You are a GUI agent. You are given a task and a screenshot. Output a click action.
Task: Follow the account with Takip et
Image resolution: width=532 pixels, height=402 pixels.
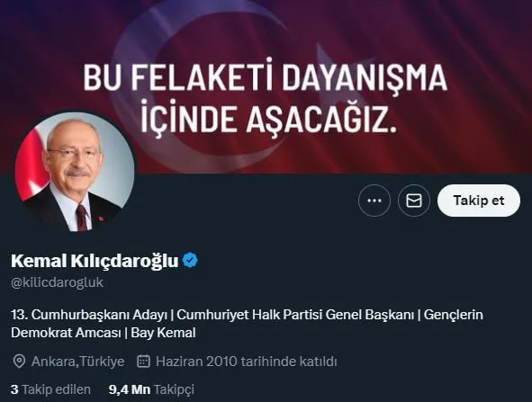[479, 201]
